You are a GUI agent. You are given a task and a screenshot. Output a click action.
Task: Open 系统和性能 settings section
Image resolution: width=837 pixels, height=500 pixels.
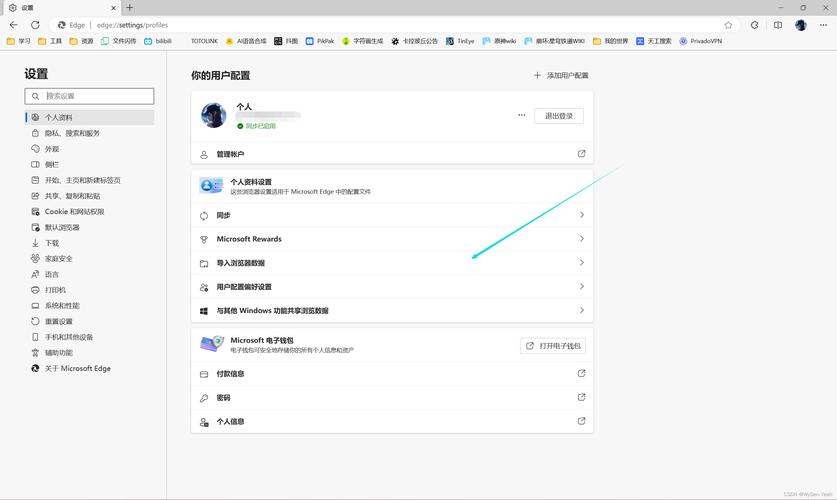[x=90, y=306]
